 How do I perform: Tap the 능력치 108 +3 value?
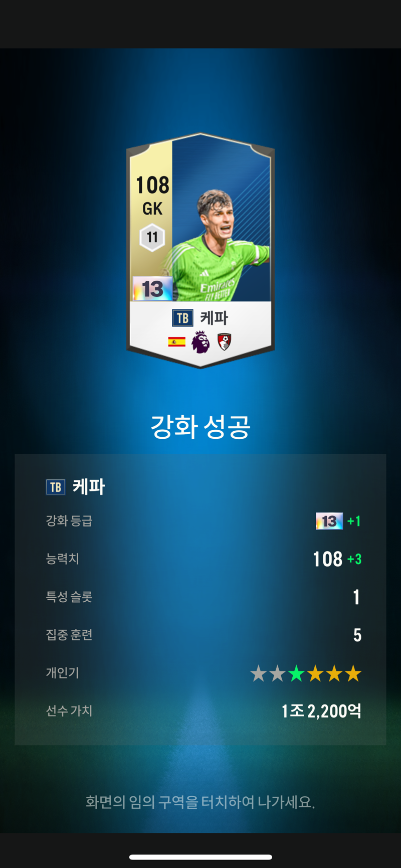[x=337, y=559]
